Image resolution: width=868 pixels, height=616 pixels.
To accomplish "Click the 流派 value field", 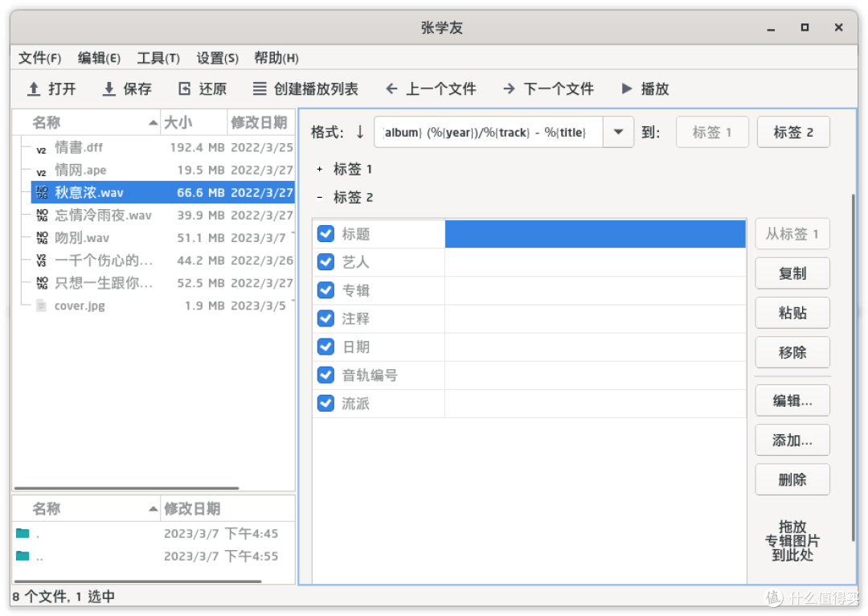I will coord(595,403).
